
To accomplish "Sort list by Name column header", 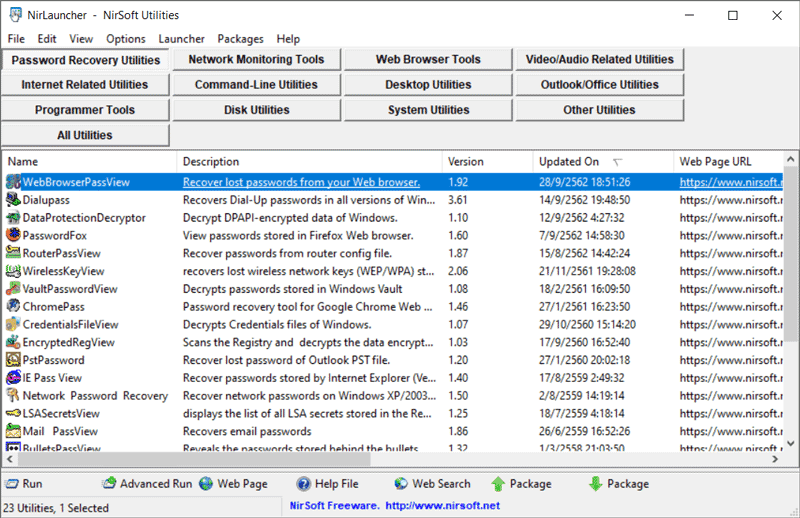I will (90, 162).
